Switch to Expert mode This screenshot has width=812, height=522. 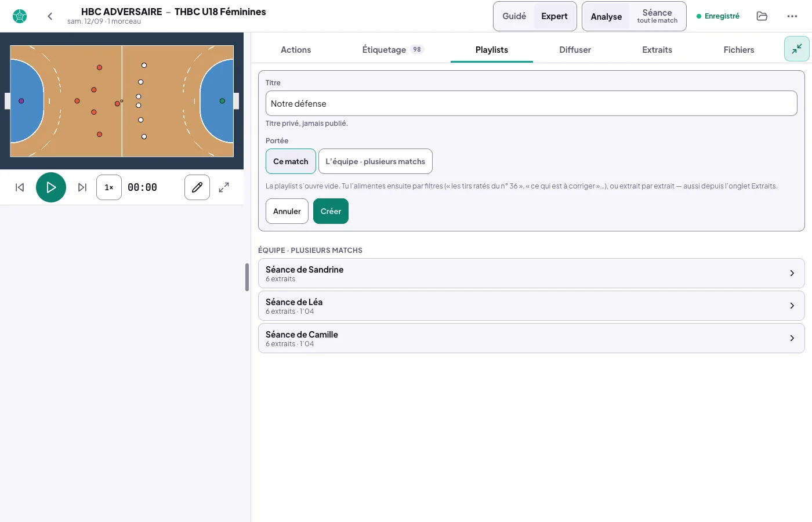coord(554,16)
